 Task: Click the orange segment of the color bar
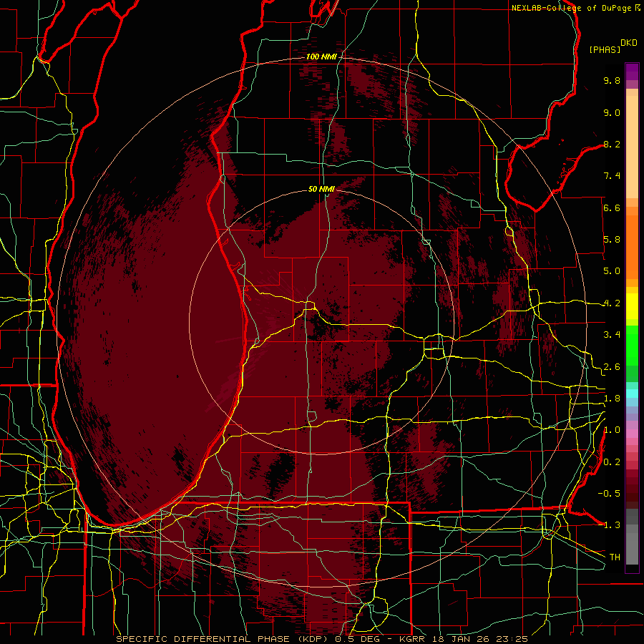(632, 247)
